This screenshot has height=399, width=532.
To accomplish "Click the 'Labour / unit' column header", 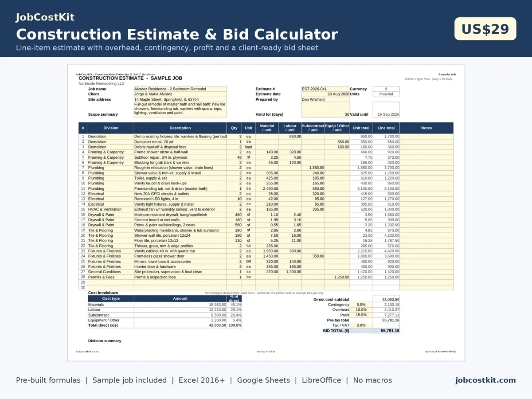I will (290, 128).
